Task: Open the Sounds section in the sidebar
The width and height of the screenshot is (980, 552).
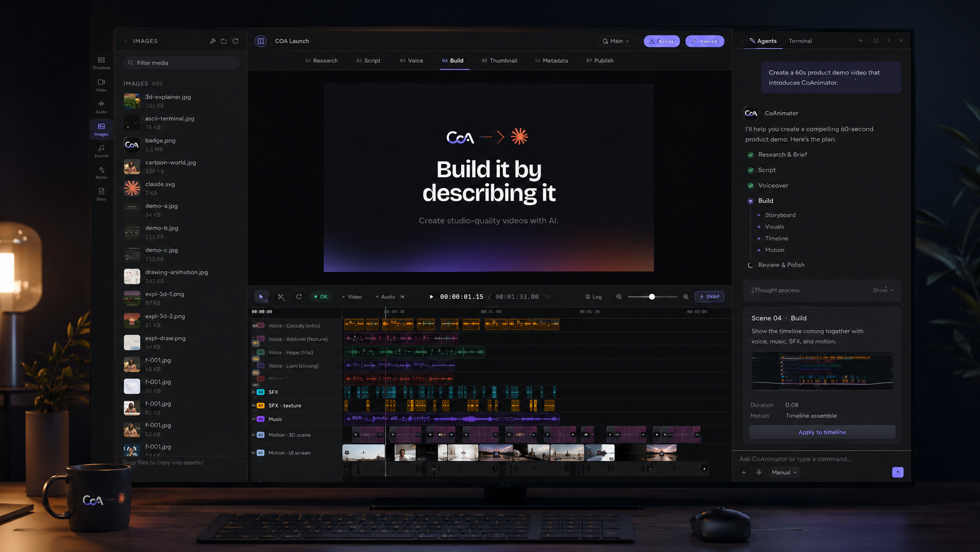Action: point(101,151)
